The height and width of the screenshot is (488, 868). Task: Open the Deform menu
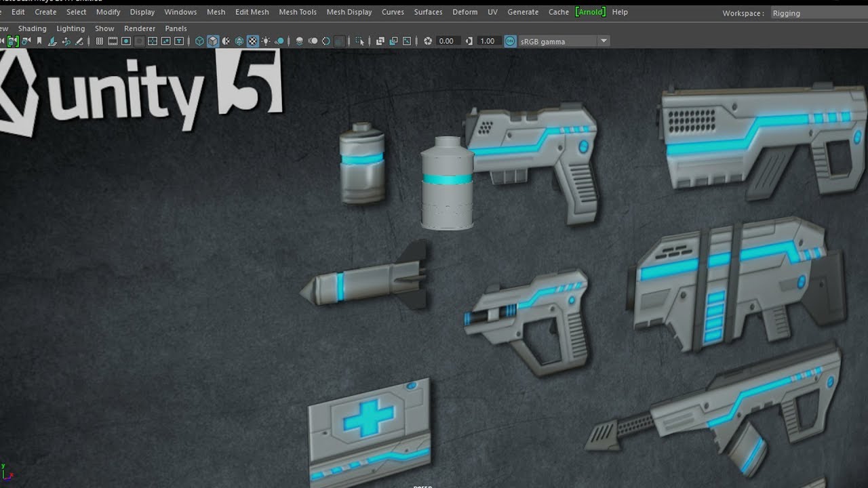465,12
